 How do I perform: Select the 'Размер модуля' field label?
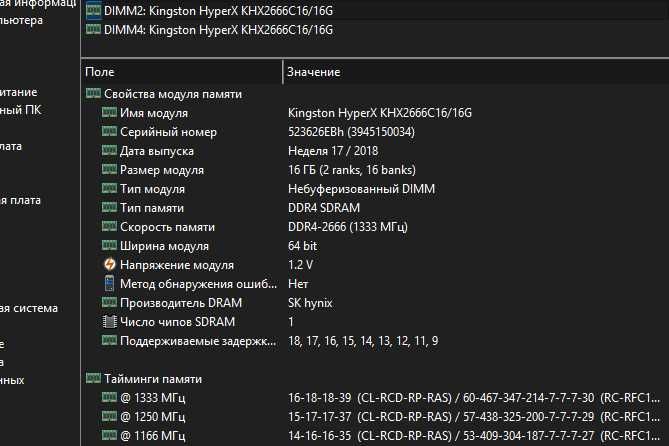[162, 170]
